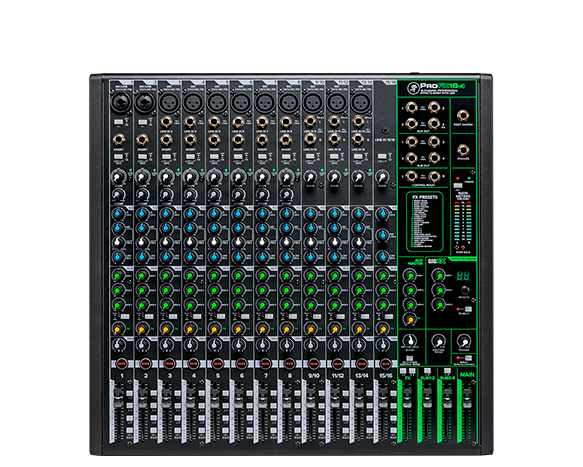This screenshot has height=467, width=583.
Task: Toggle the phantom power switch below POWER LED
Action: pyautogui.click(x=458, y=185)
